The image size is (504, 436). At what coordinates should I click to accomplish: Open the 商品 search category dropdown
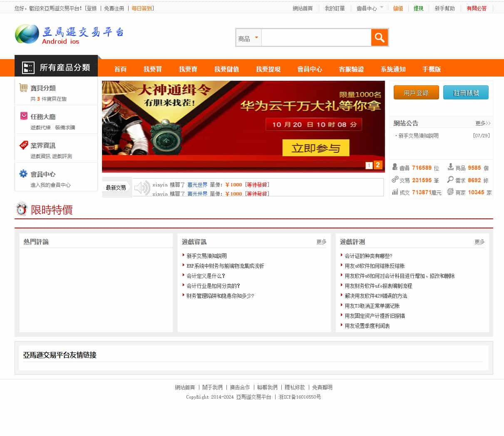click(248, 38)
